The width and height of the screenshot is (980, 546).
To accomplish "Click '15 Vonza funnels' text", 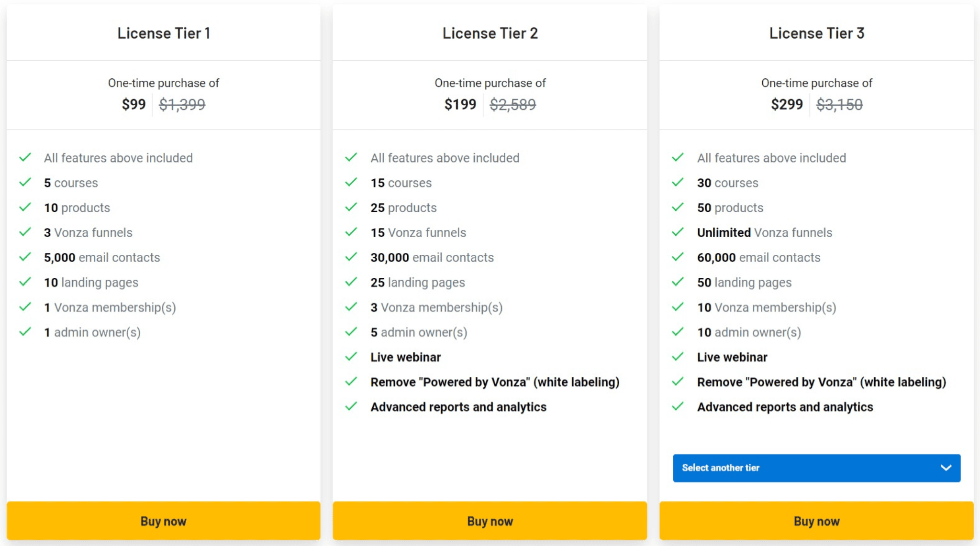I will coord(418,232).
